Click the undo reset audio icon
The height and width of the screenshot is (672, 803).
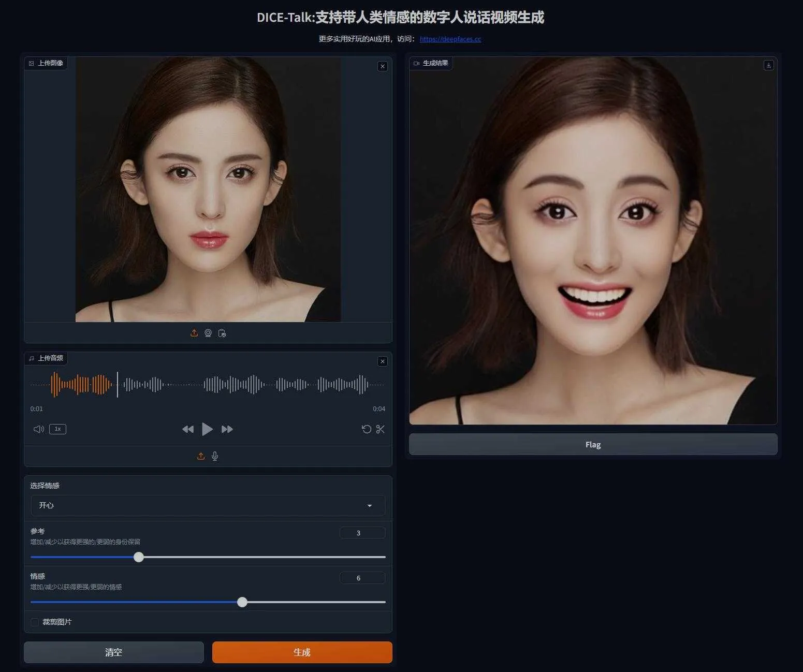coord(367,429)
